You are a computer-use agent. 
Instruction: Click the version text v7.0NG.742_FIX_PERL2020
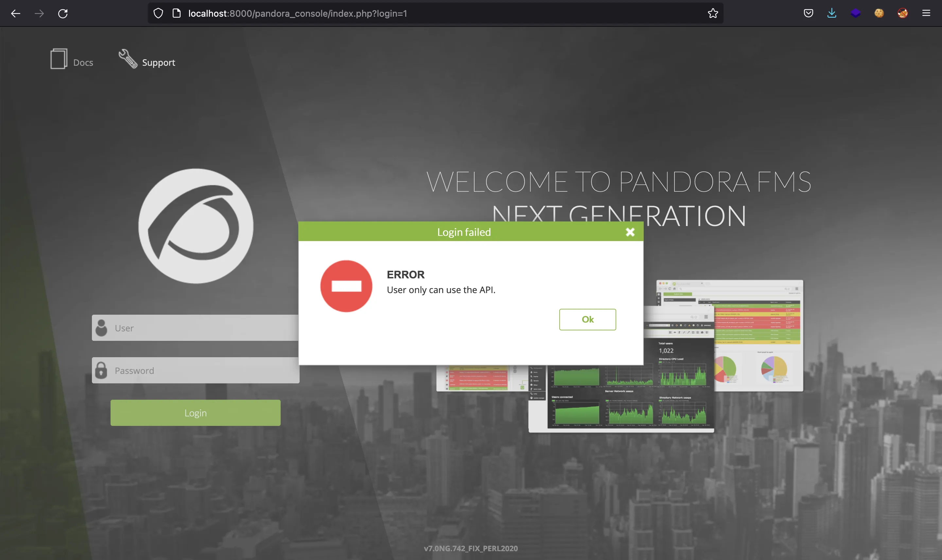coord(471,548)
